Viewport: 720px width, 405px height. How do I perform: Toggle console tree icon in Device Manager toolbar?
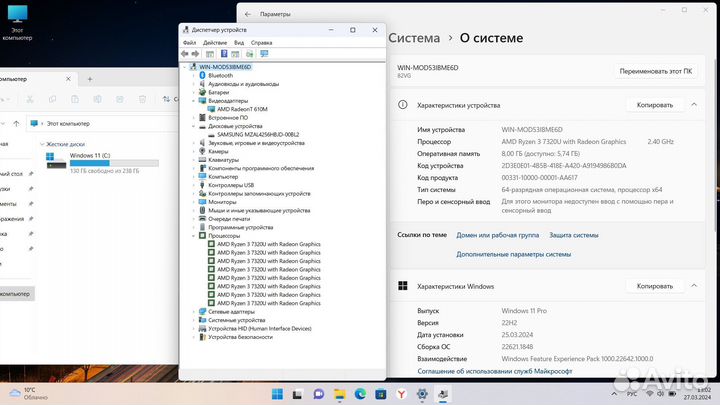point(210,54)
